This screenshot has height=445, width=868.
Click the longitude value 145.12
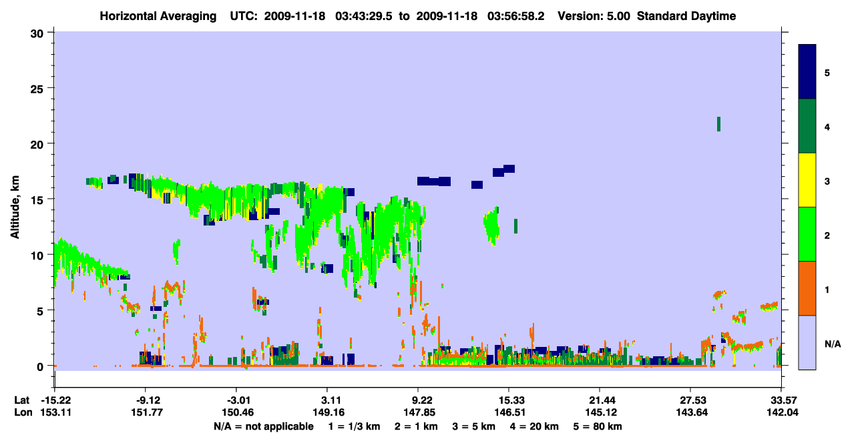600,412
